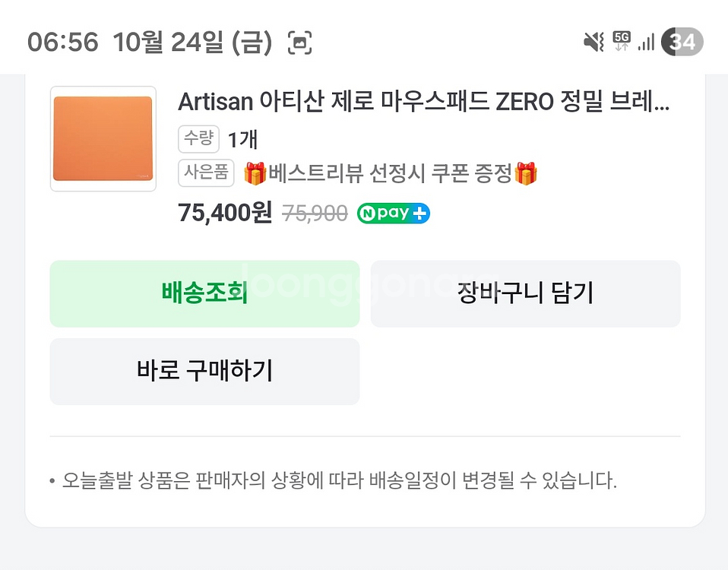Click the Npay plus badge
The height and width of the screenshot is (570, 728).
pyautogui.click(x=393, y=214)
